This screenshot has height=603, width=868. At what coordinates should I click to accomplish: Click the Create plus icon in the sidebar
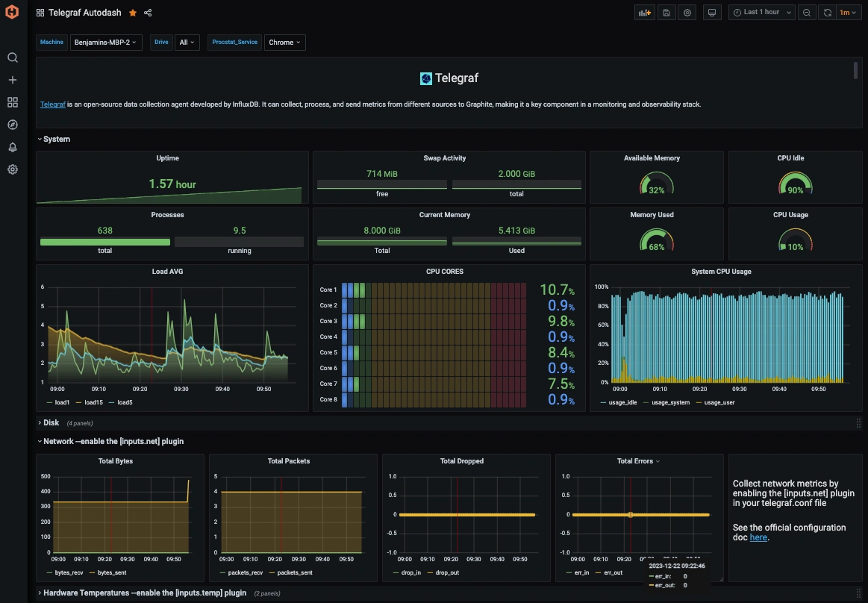coord(12,80)
